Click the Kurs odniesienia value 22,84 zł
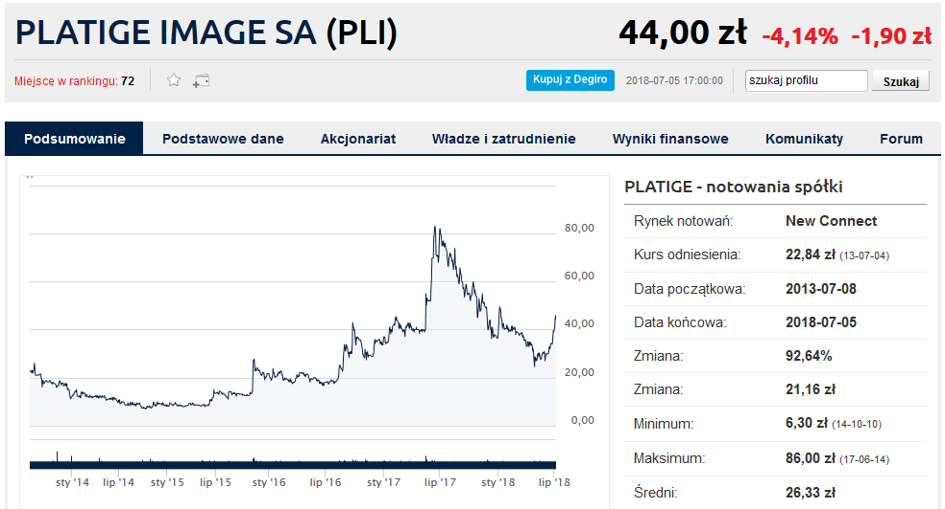Viewport: 945px width, 509px height. pyautogui.click(x=810, y=255)
